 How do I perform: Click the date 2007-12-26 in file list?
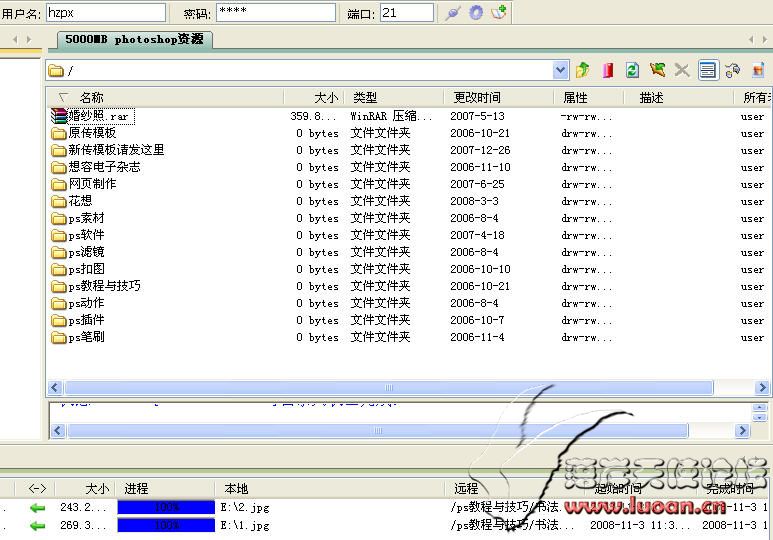click(x=480, y=150)
